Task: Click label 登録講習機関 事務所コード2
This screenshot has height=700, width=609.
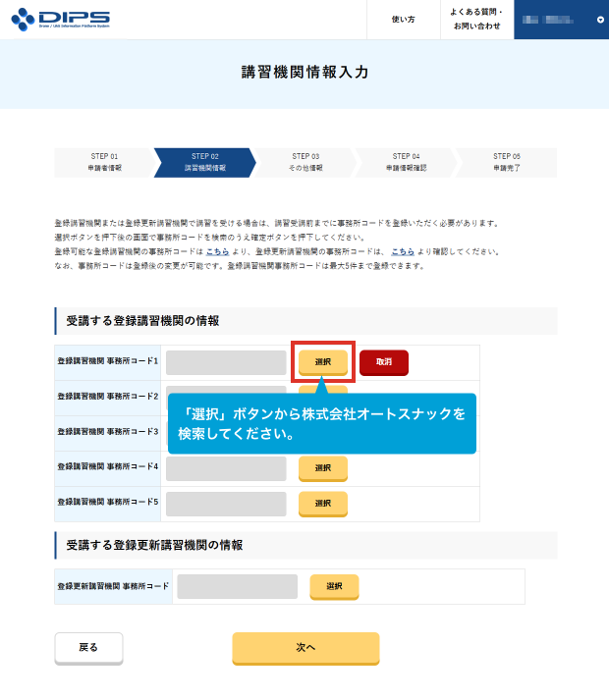Action: point(108,397)
